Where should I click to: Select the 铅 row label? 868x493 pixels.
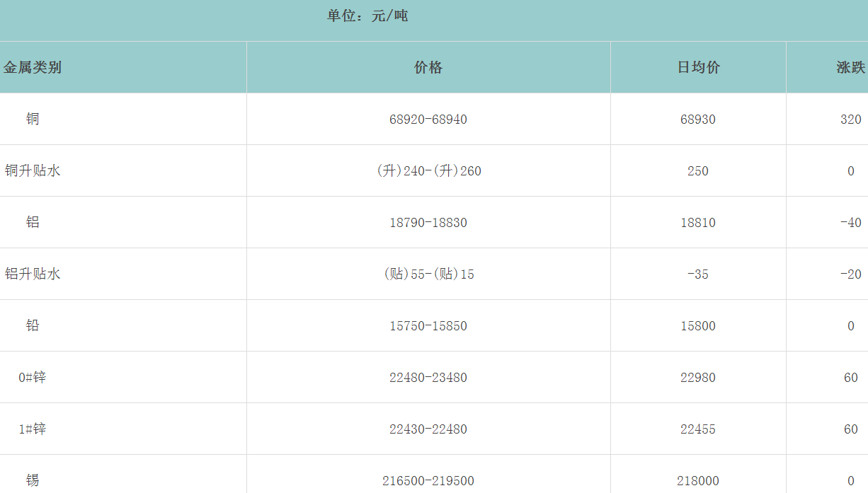[33, 325]
